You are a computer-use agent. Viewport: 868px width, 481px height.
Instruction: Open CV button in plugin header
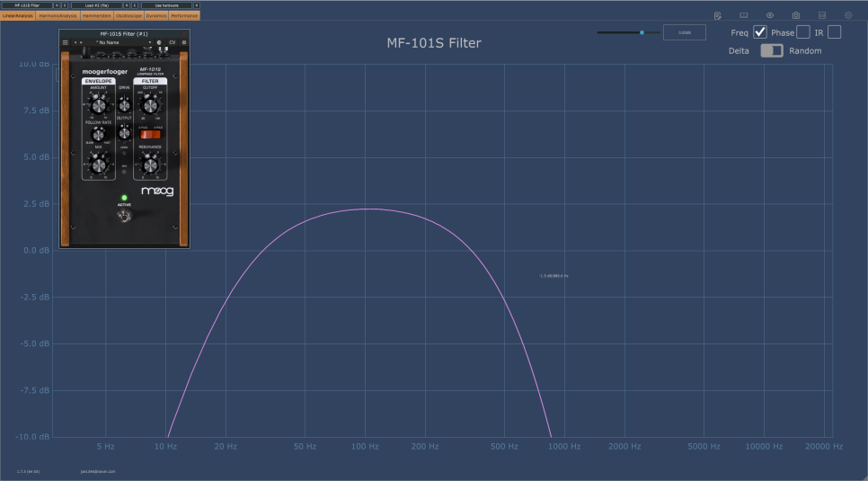tap(173, 42)
